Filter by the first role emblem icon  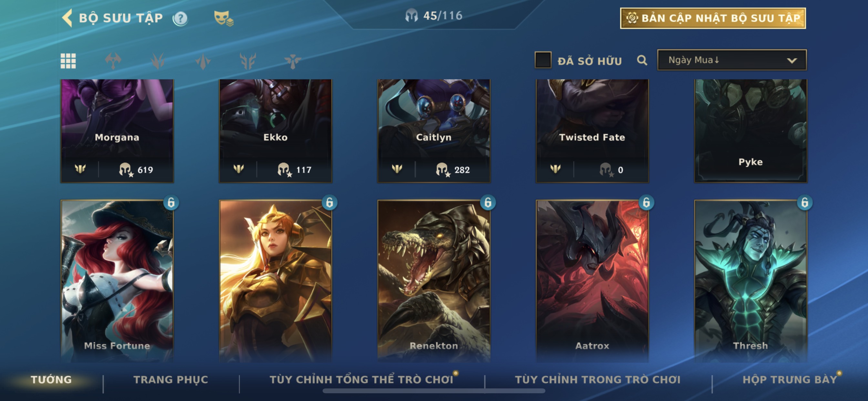[x=113, y=61]
